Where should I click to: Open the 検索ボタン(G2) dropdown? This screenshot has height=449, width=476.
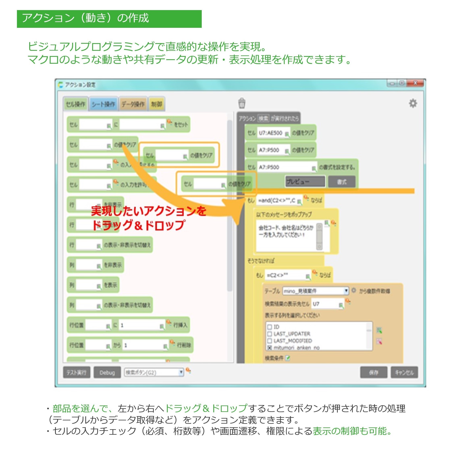[x=154, y=372]
